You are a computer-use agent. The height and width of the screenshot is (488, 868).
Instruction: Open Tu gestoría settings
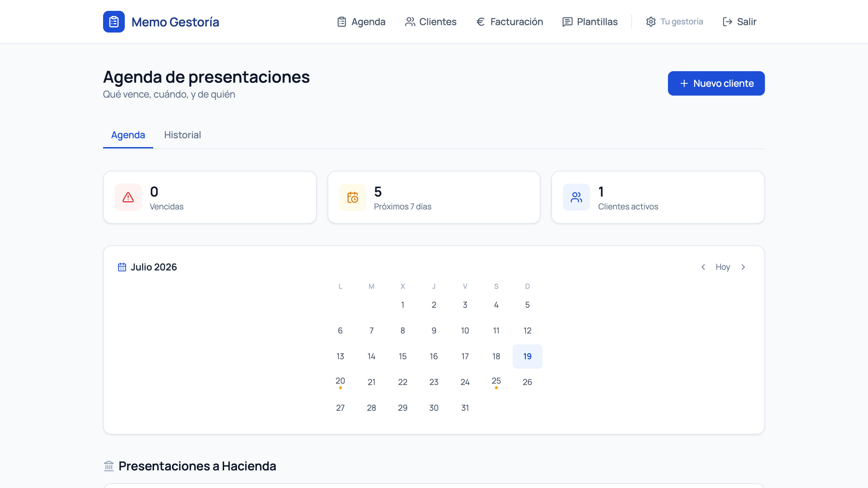pos(674,22)
